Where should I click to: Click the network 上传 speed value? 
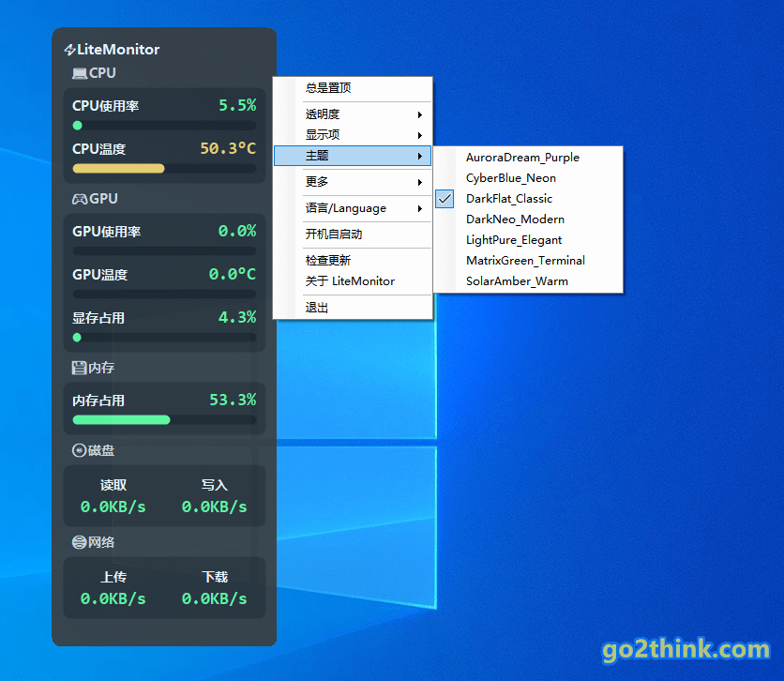[x=113, y=599]
